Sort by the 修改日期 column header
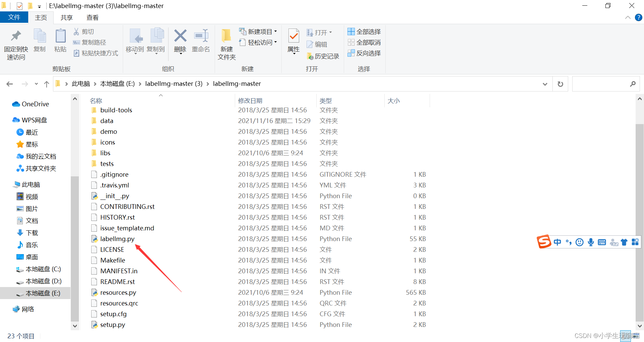 pyautogui.click(x=250, y=101)
